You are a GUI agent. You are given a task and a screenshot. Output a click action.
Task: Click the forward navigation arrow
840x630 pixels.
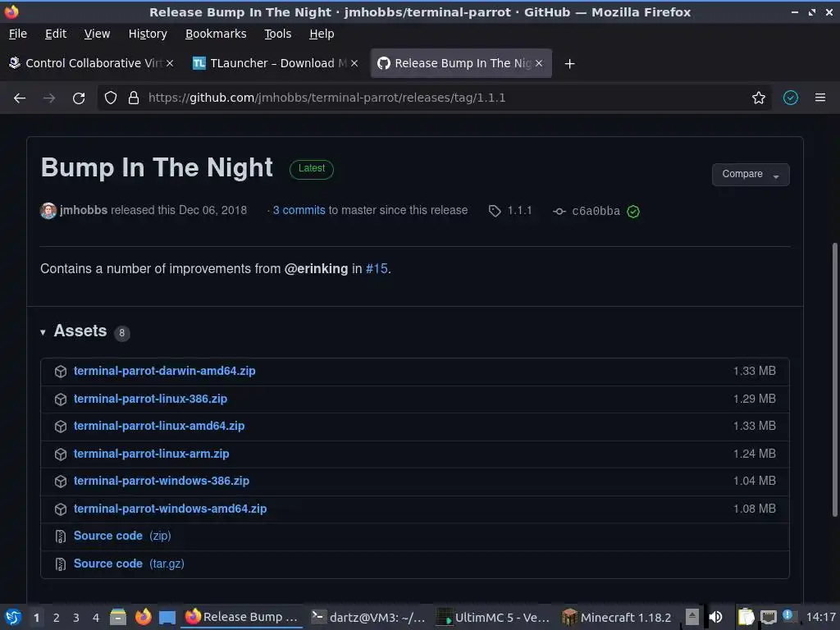point(49,98)
